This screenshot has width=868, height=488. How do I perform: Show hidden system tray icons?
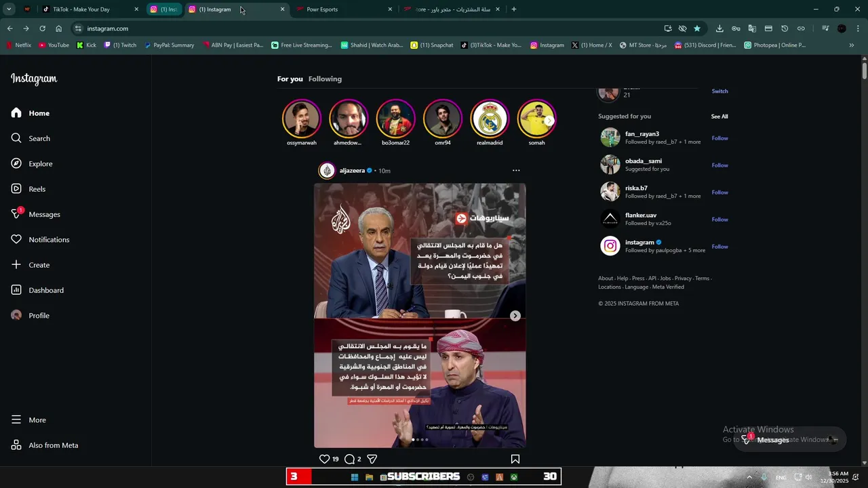pos(749,477)
